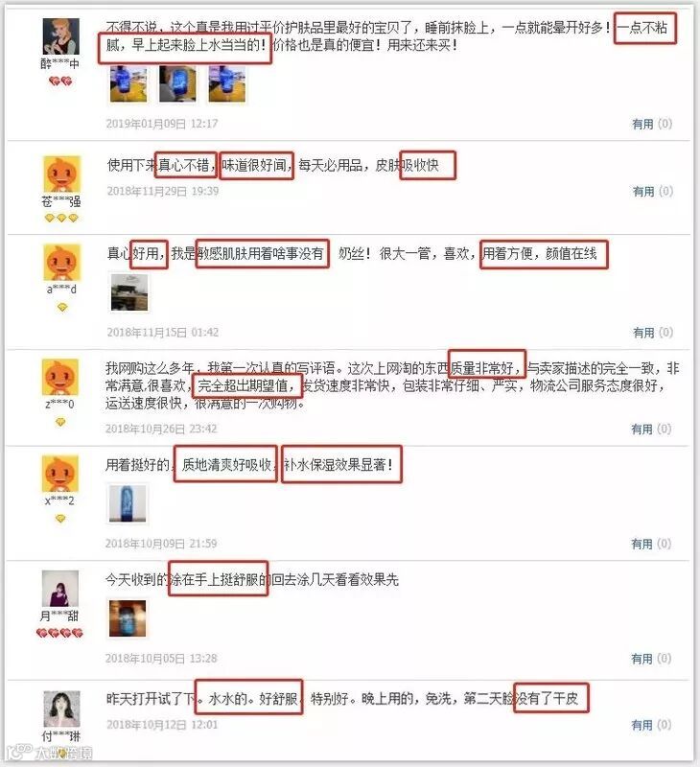700x767 pixels.
Task: Mark 2018年10月26日 review as 有用
Action: tap(651, 429)
